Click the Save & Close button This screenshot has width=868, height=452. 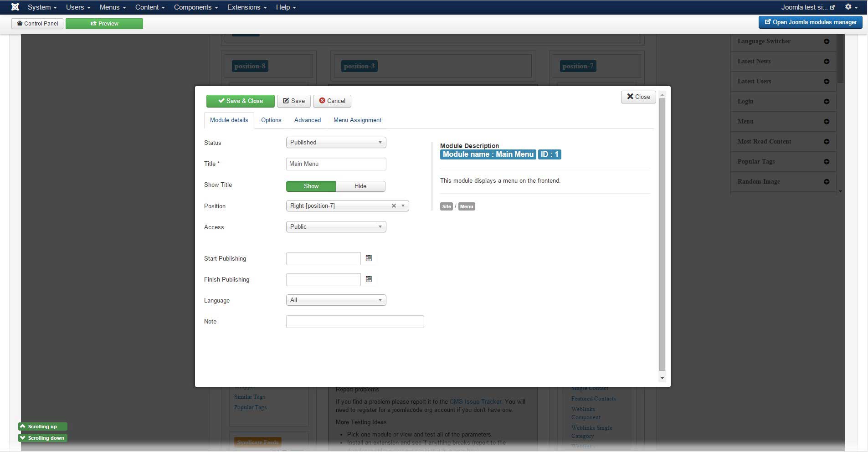[x=240, y=101]
